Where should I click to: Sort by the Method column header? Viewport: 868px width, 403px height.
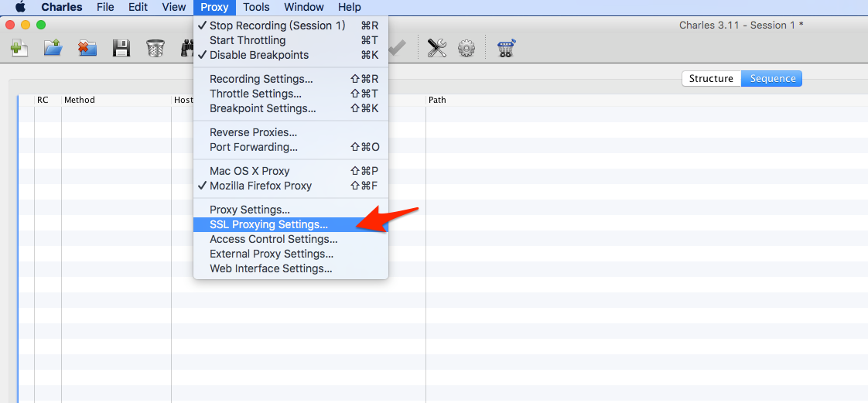click(x=117, y=101)
